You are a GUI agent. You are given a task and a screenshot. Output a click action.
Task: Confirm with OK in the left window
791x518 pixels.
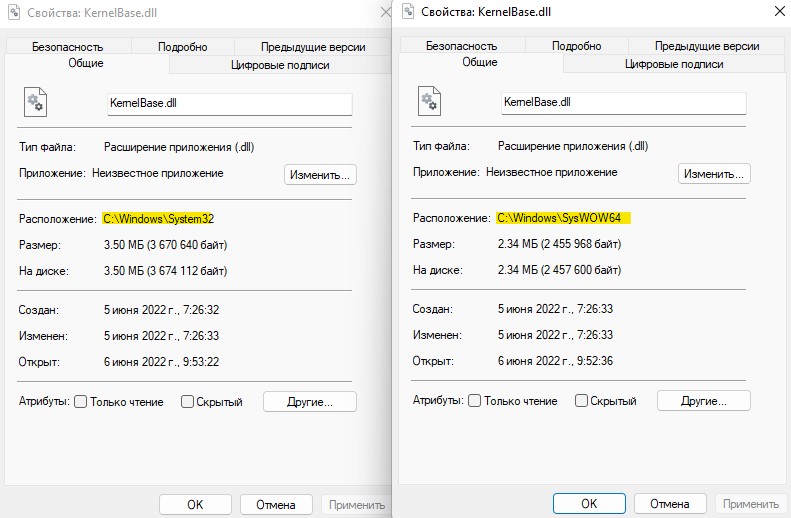click(x=195, y=504)
